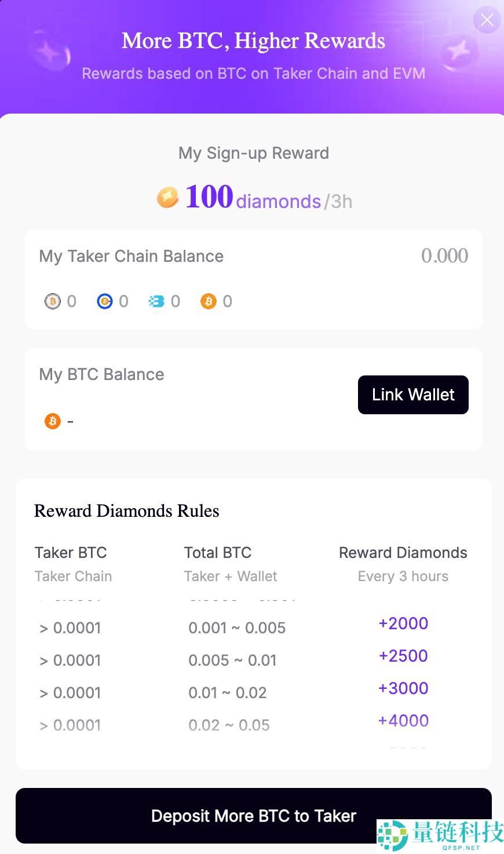
Task: Select the +2000 reward row value
Action: point(403,623)
